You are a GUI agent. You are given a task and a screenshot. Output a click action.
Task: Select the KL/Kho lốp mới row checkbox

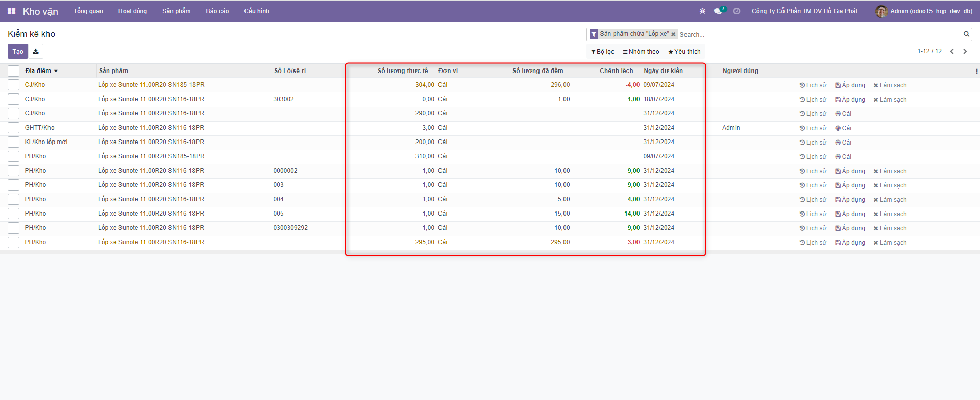[x=14, y=142]
